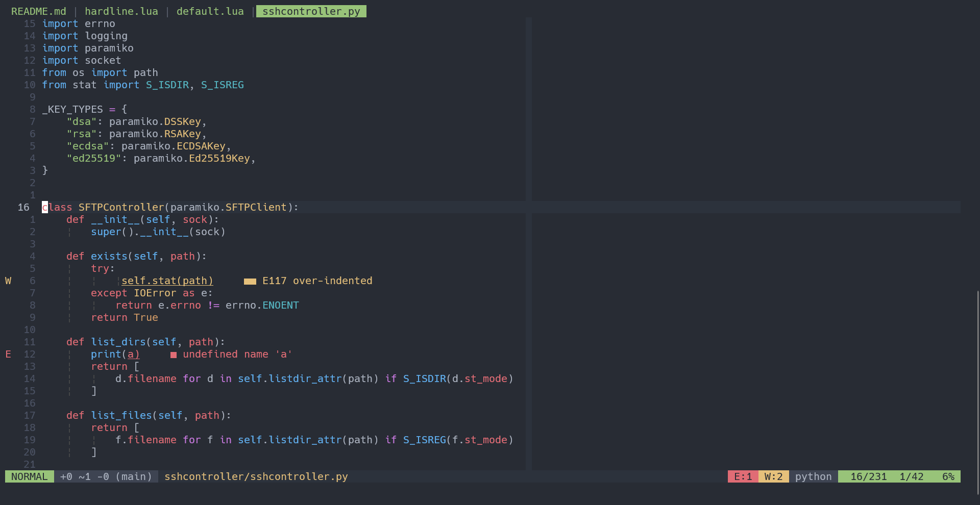
Task: Click the undefined name 'a' message text
Action: click(237, 354)
